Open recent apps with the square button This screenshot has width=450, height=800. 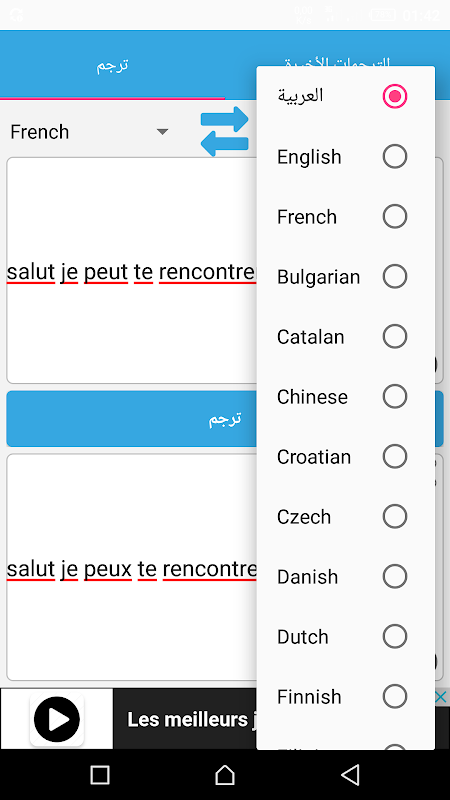tap(99, 774)
